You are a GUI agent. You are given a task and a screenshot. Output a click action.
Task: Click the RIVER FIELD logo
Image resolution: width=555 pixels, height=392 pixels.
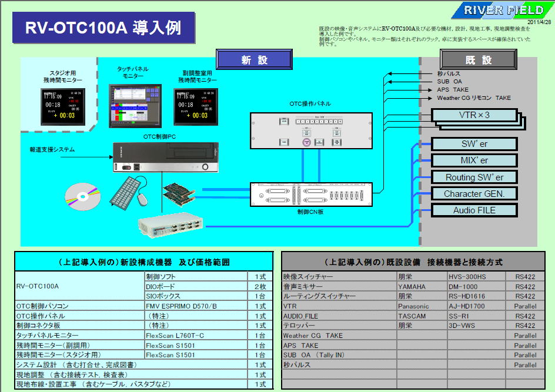click(x=502, y=10)
